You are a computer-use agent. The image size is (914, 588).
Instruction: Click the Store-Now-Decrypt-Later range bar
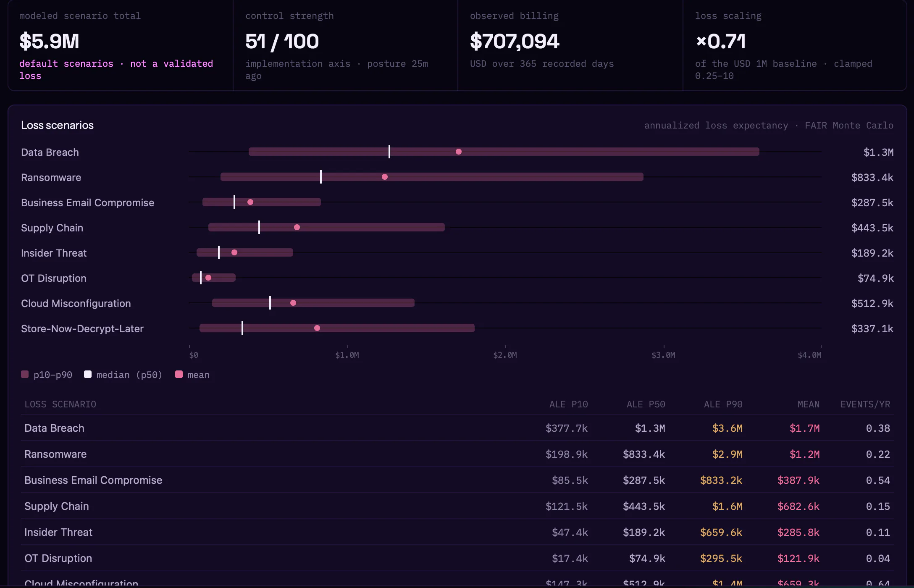coord(337,328)
